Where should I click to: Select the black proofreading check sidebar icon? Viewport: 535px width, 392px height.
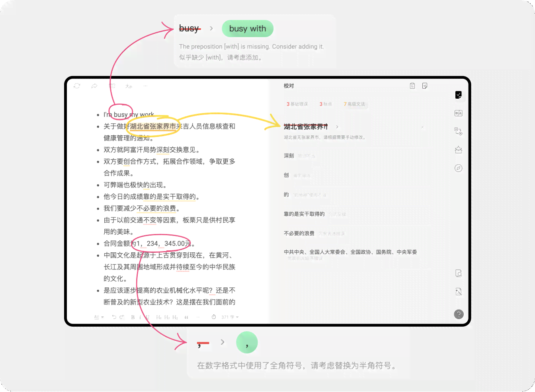(459, 95)
